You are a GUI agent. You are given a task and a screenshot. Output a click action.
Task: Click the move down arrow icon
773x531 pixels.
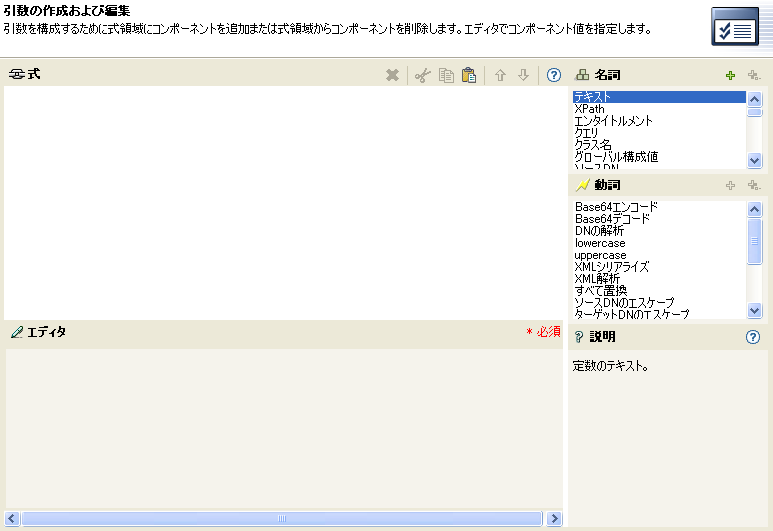[524, 75]
